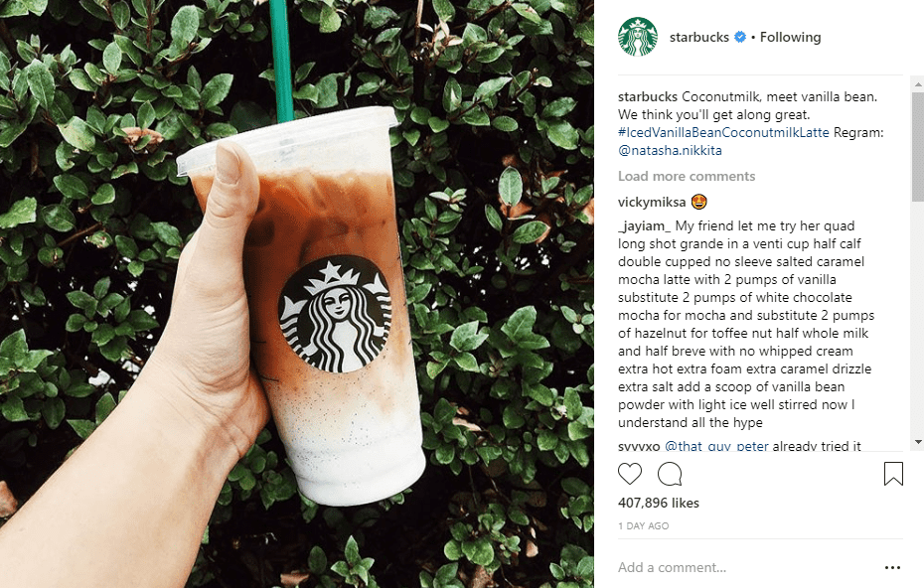Open the Starbucks profile avatar
The image size is (924, 588).
pyautogui.click(x=637, y=37)
